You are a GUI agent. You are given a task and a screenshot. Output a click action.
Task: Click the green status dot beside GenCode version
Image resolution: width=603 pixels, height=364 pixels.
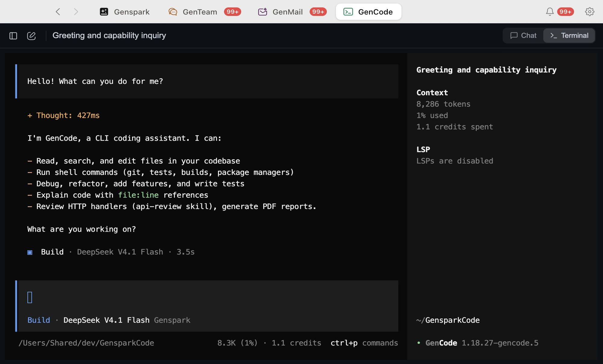tap(419, 343)
